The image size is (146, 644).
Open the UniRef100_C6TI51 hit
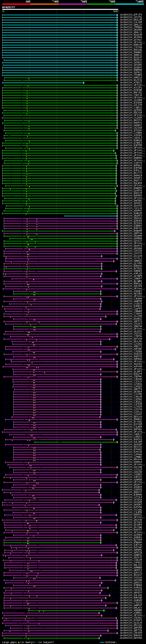131,17
